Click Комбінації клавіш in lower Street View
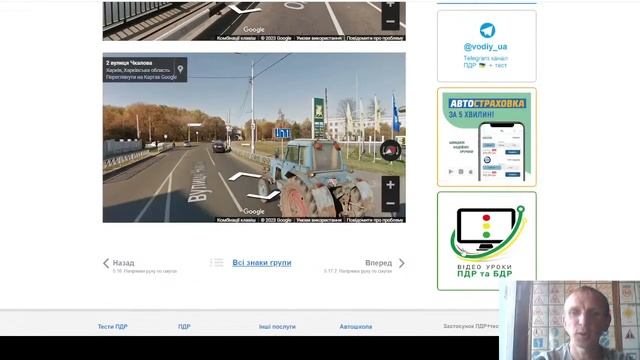This screenshot has width=640, height=360. point(236,220)
